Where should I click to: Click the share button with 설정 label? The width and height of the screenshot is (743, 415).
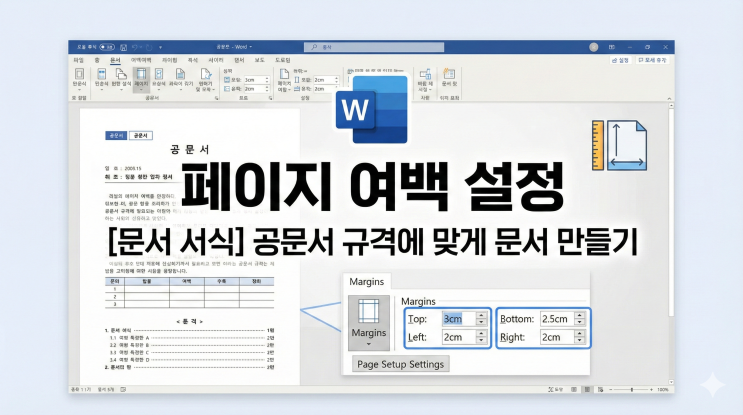pos(620,60)
